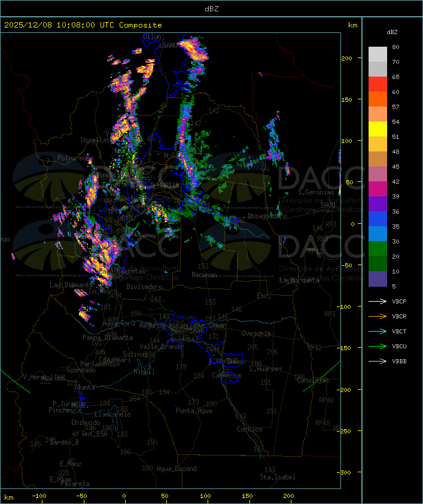The image size is (423, 504).
Task: Click the Sta.Isabel place label
Action: coord(278,477)
